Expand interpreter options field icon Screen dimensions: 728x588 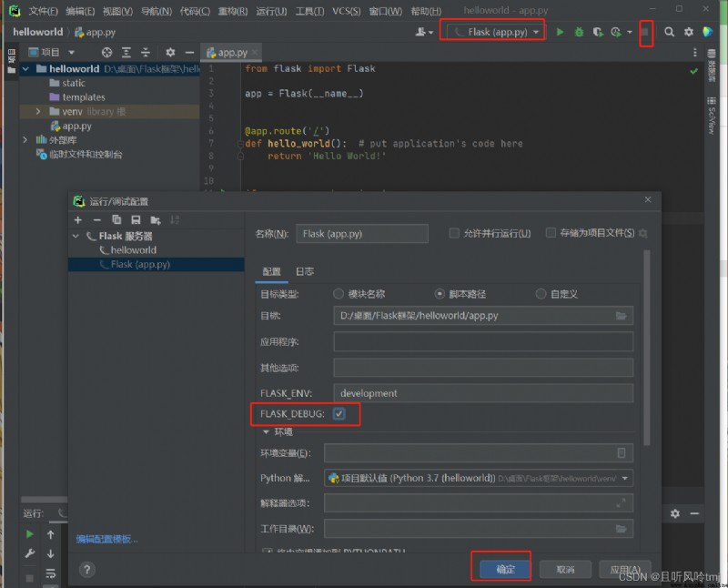coord(621,502)
